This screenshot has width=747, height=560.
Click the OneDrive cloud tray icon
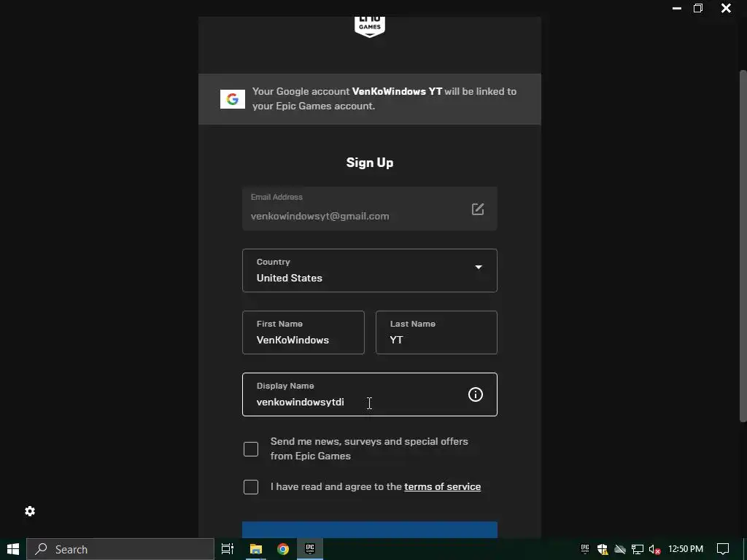pos(620,549)
